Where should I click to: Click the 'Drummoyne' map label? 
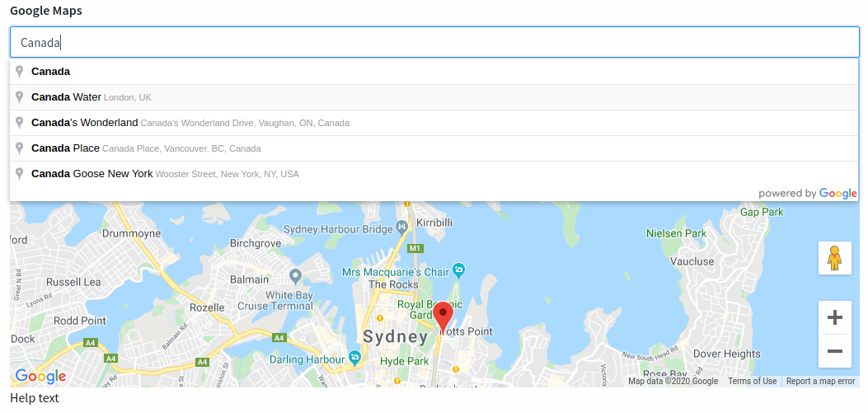point(132,233)
